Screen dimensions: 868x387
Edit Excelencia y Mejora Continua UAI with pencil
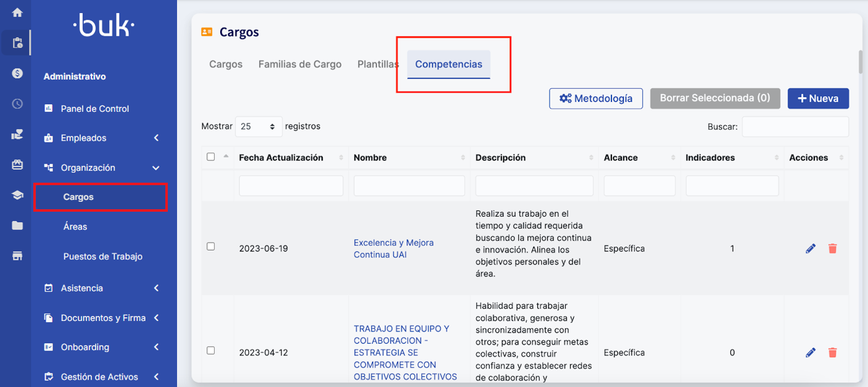pyautogui.click(x=811, y=249)
